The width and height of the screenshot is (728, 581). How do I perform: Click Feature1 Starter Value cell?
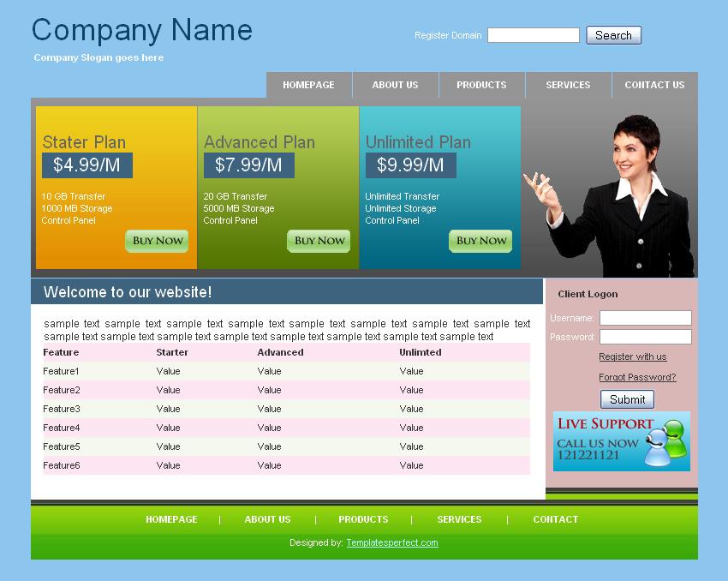(168, 372)
